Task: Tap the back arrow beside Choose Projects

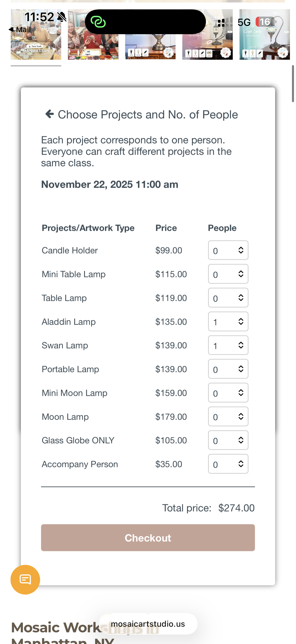Action: pyautogui.click(x=49, y=114)
